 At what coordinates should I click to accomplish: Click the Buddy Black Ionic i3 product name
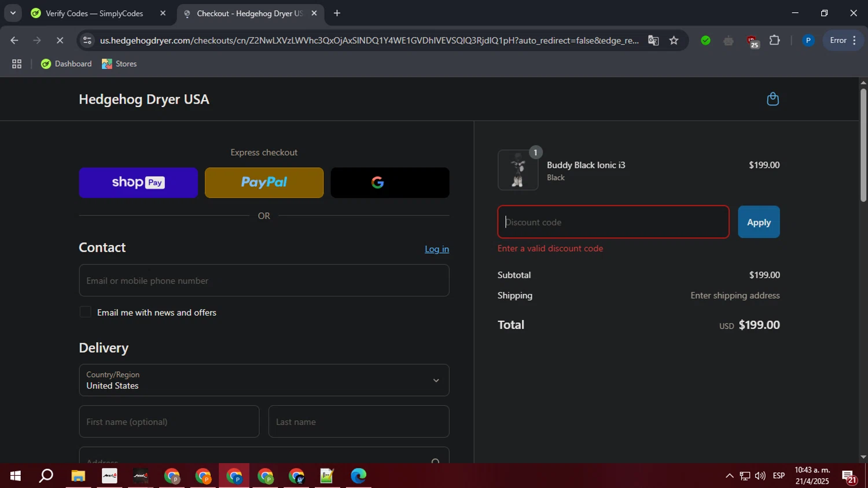tap(586, 165)
